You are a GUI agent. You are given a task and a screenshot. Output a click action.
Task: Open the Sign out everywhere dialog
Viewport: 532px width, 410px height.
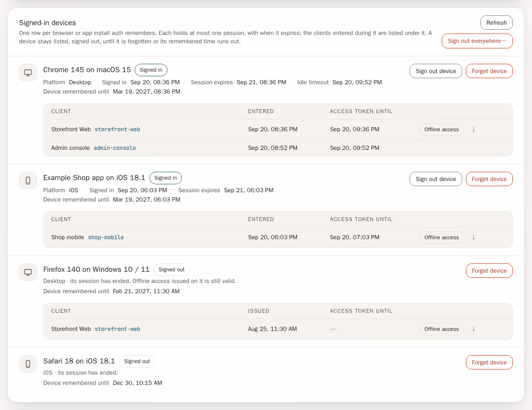(x=477, y=41)
